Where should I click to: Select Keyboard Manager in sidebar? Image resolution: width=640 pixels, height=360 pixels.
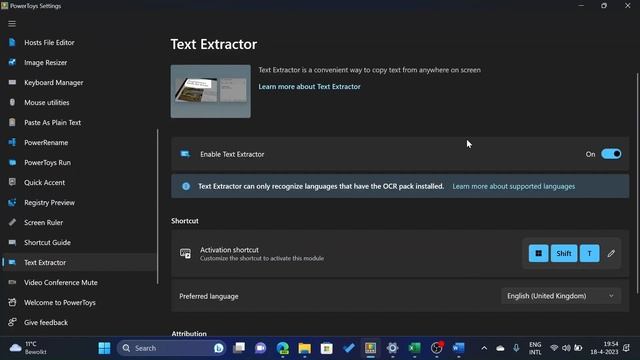53,82
